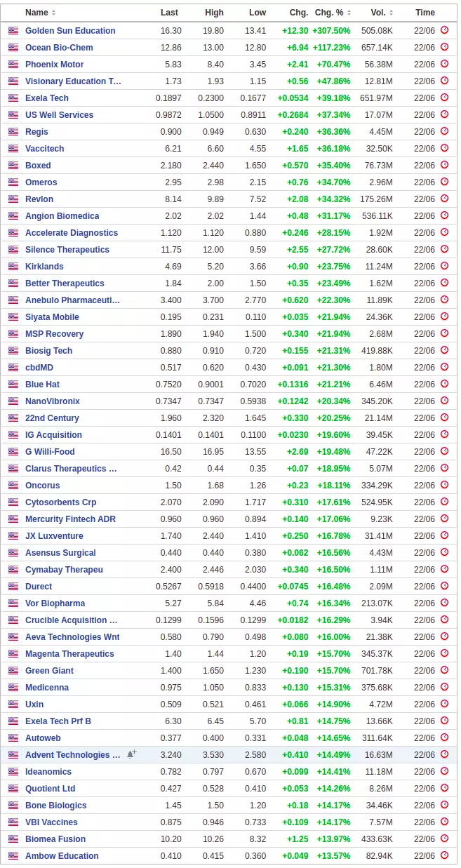This screenshot has height=868, width=461.
Task: Click the clock icon in the Biomea Fusion row
Action: (x=444, y=839)
